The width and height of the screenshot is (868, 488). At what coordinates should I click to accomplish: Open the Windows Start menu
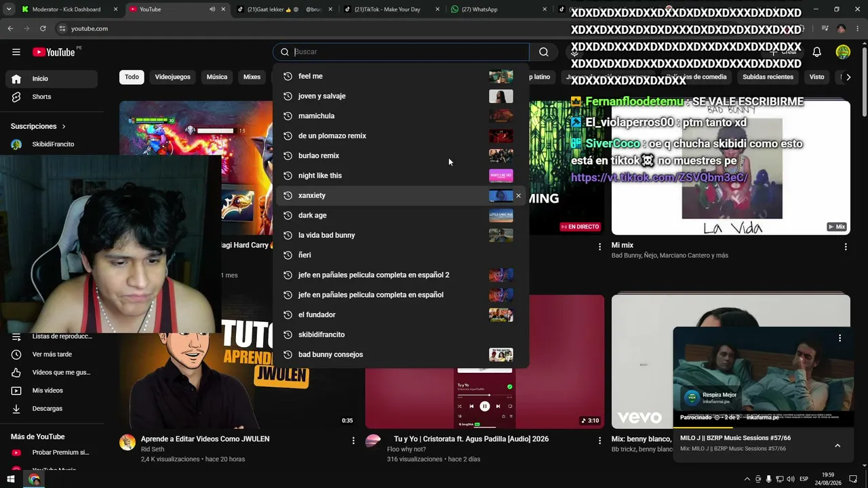[11, 480]
